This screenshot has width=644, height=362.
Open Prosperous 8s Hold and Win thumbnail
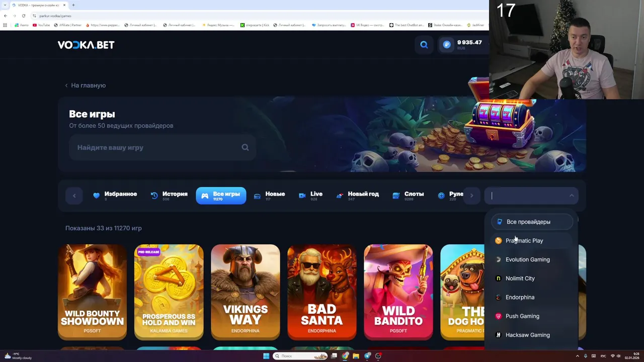coord(169,292)
